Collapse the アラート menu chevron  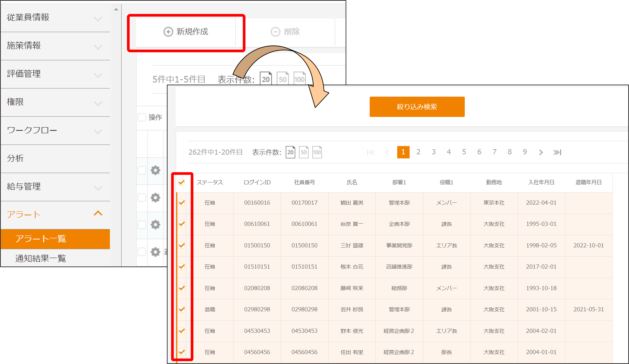click(98, 213)
